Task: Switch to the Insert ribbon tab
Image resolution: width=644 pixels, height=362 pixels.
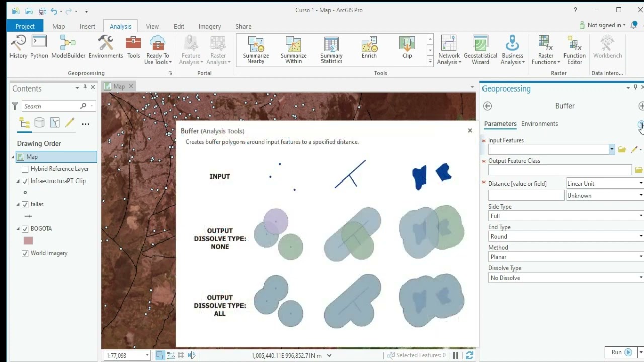Action: coord(87,26)
